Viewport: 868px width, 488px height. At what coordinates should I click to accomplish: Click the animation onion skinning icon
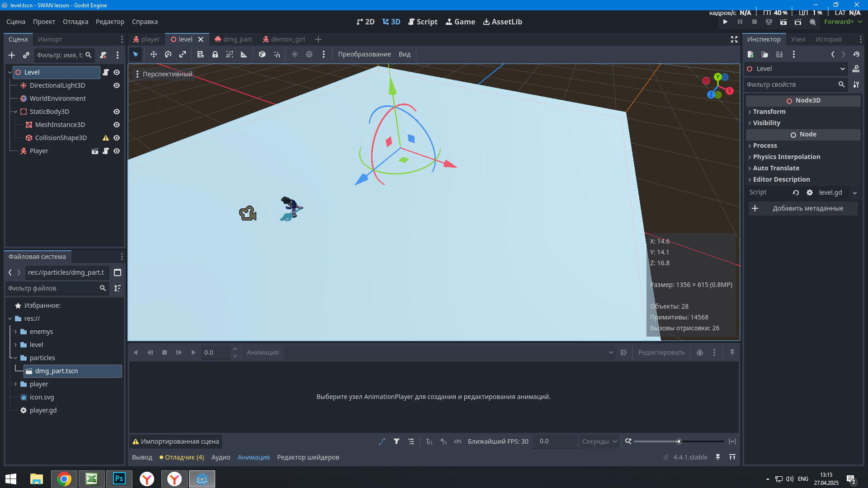coord(700,352)
